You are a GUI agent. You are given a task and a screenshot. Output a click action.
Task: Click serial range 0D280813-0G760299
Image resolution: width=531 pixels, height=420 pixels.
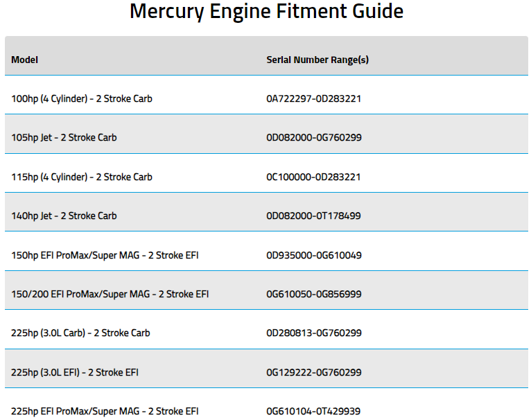click(x=314, y=333)
